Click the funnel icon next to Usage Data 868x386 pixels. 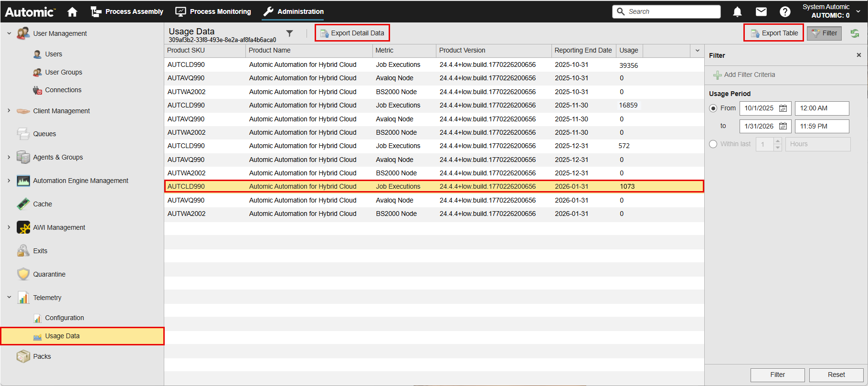tap(289, 33)
